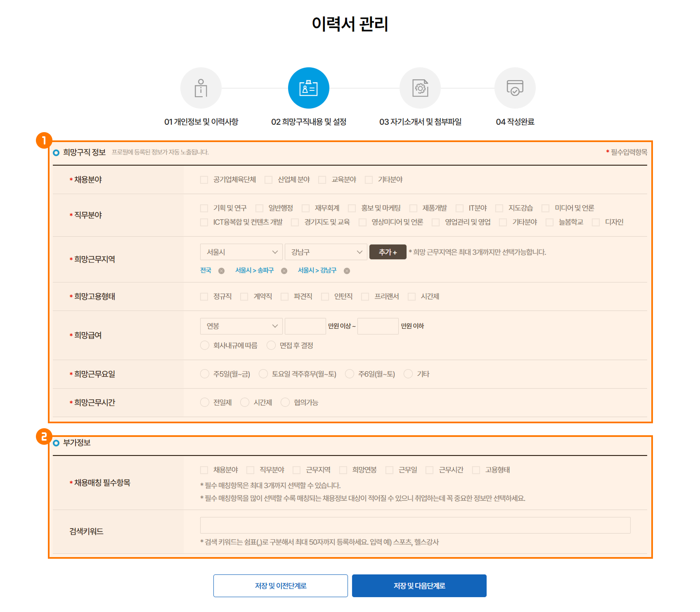700x612 pixels.
Task: Remove the 전국 region tag
Action: 221,271
